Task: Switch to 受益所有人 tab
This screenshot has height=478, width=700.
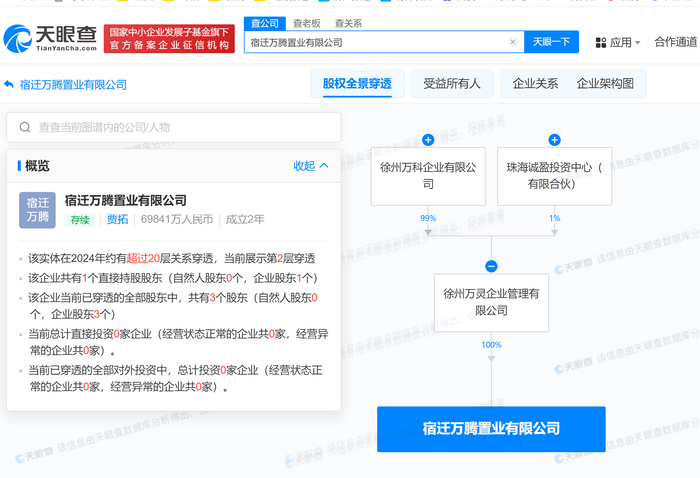Action: (452, 83)
